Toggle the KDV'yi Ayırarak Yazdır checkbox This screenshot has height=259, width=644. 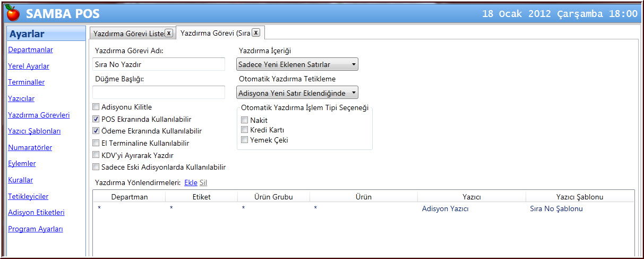coord(96,155)
